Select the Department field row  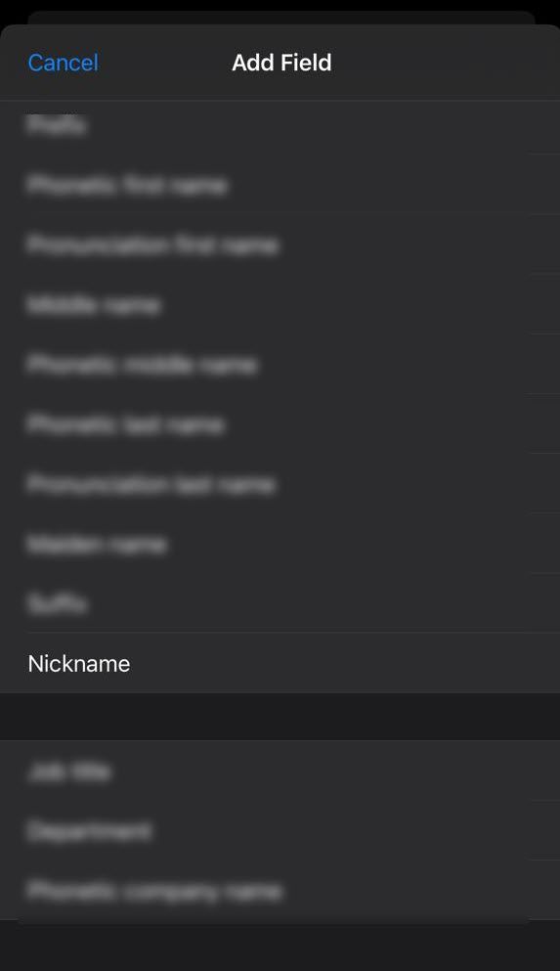pos(280,831)
